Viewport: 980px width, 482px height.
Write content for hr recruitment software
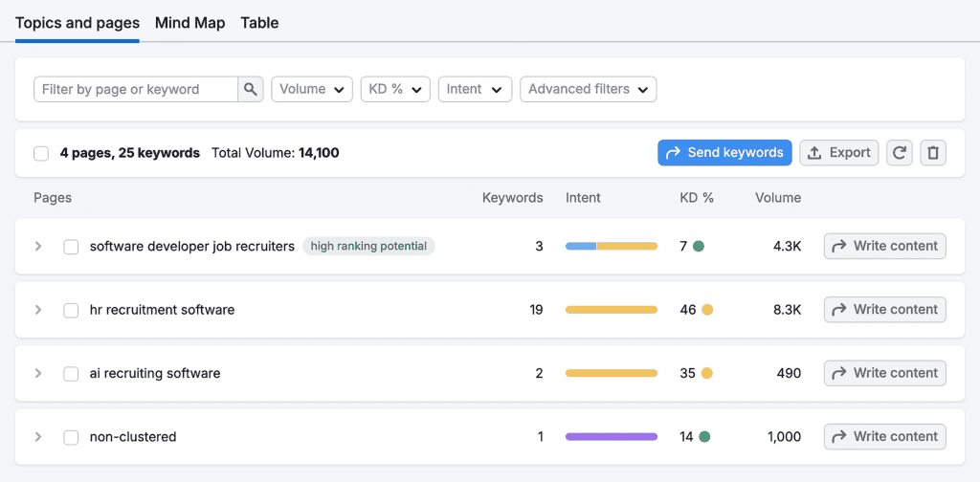tap(884, 310)
